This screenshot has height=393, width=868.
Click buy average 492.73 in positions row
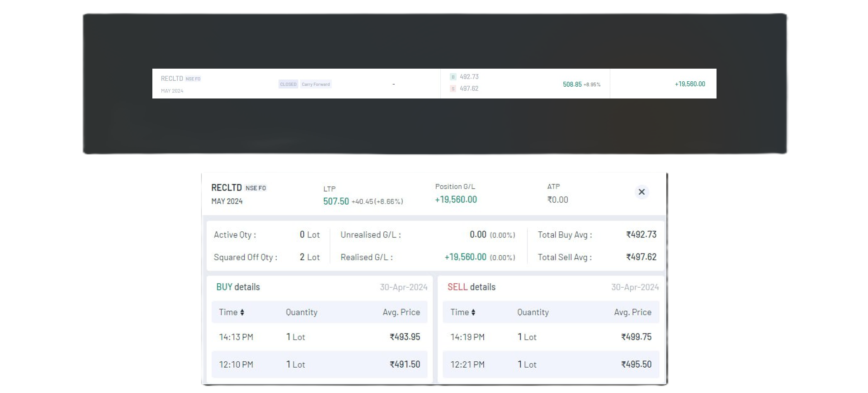click(x=469, y=77)
